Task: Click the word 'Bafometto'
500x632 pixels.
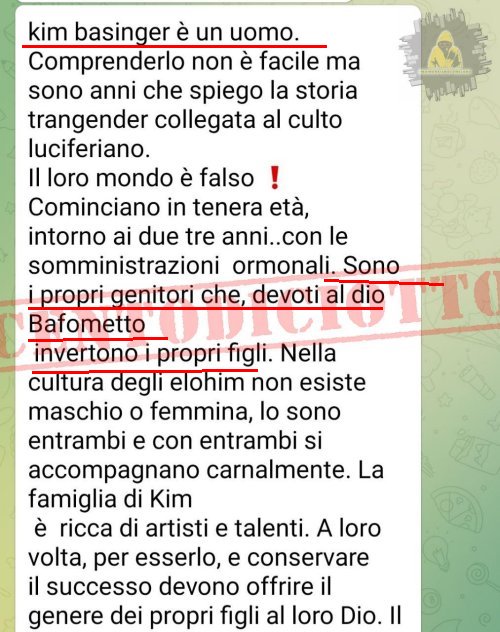Action: (x=87, y=324)
